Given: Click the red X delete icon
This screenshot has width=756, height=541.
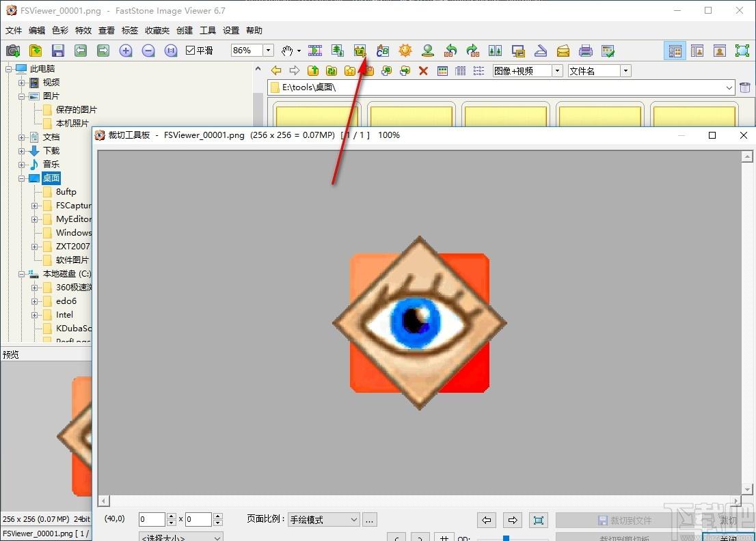Looking at the screenshot, I should click(423, 71).
